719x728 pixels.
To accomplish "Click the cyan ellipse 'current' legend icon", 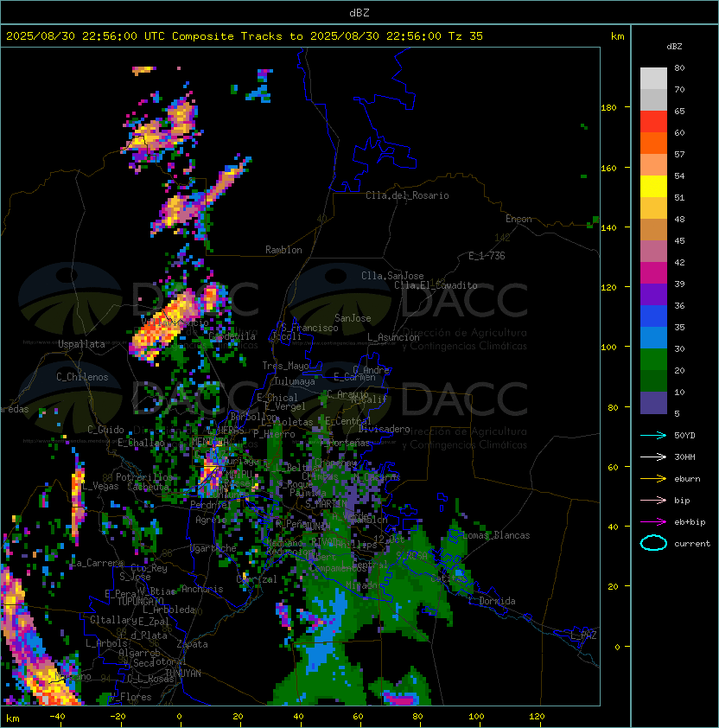I will coord(653,543).
